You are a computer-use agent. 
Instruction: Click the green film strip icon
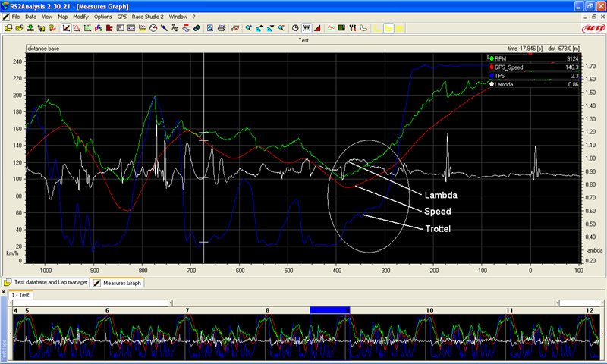coord(341,28)
